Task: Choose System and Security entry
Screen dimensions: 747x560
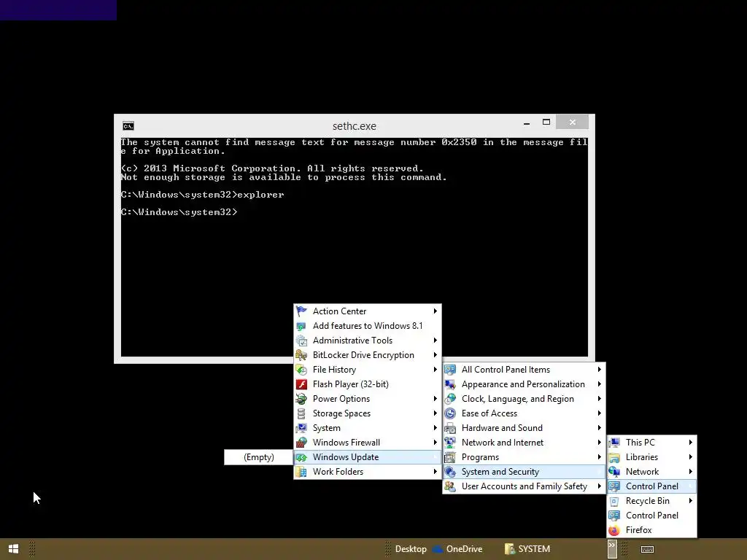Action: pyautogui.click(x=524, y=472)
